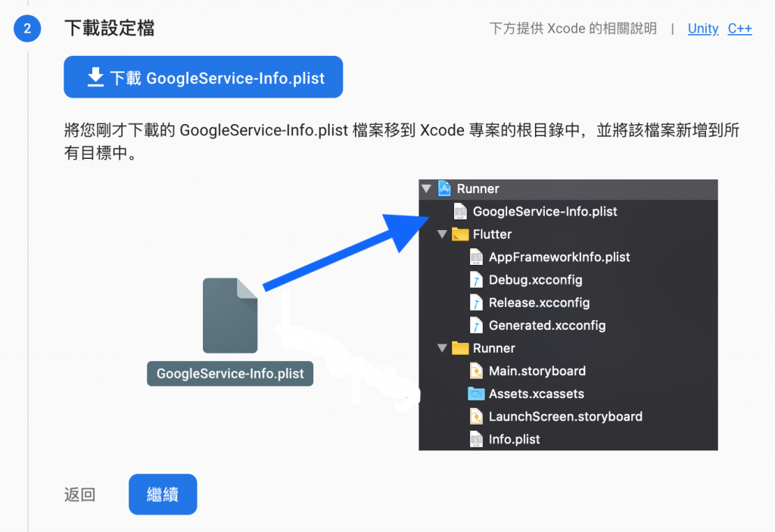Select GoogleService-Info.plist in the file tree
Image resolution: width=775 pixels, height=532 pixels.
tap(545, 212)
